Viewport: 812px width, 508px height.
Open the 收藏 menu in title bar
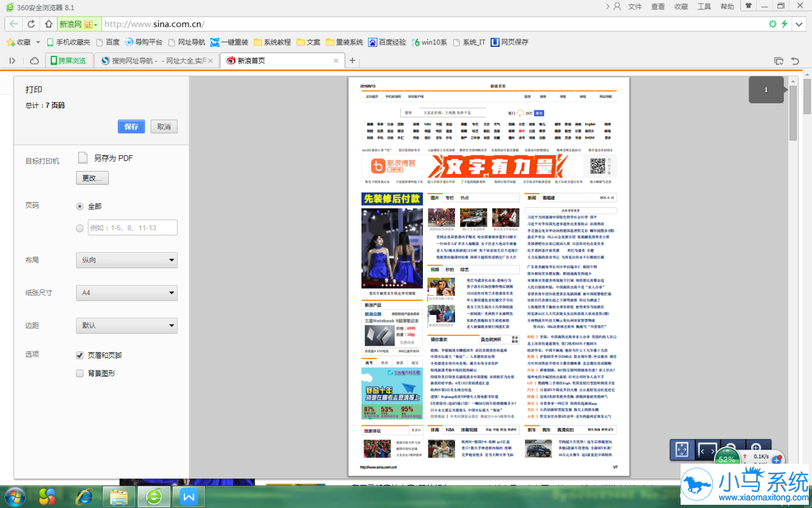(x=681, y=6)
